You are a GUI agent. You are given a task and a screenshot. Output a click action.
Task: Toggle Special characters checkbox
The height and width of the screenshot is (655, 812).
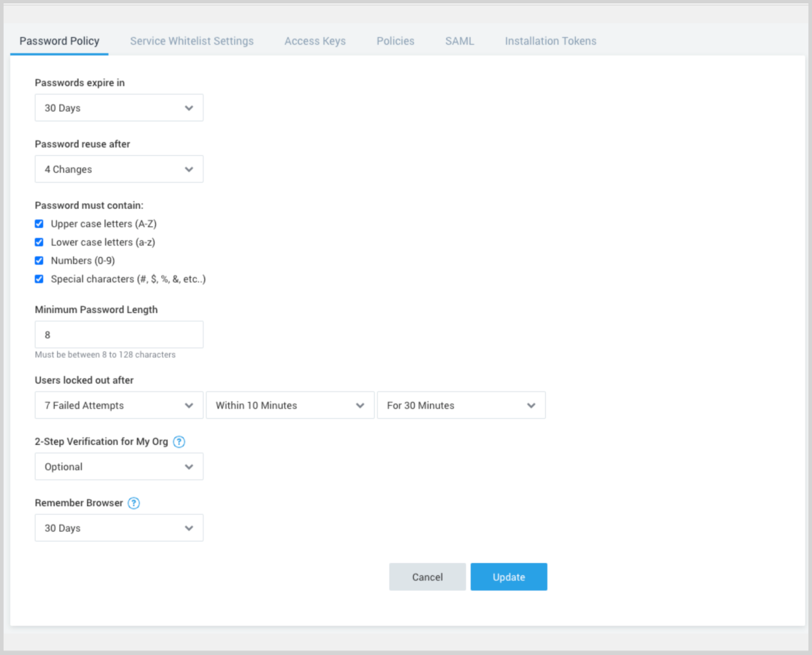(x=39, y=279)
